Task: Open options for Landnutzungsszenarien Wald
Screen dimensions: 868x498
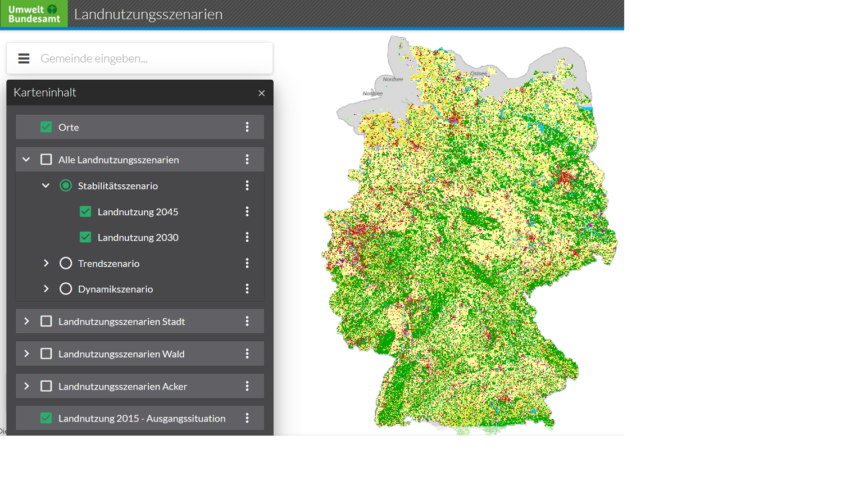Action: pyautogui.click(x=247, y=354)
